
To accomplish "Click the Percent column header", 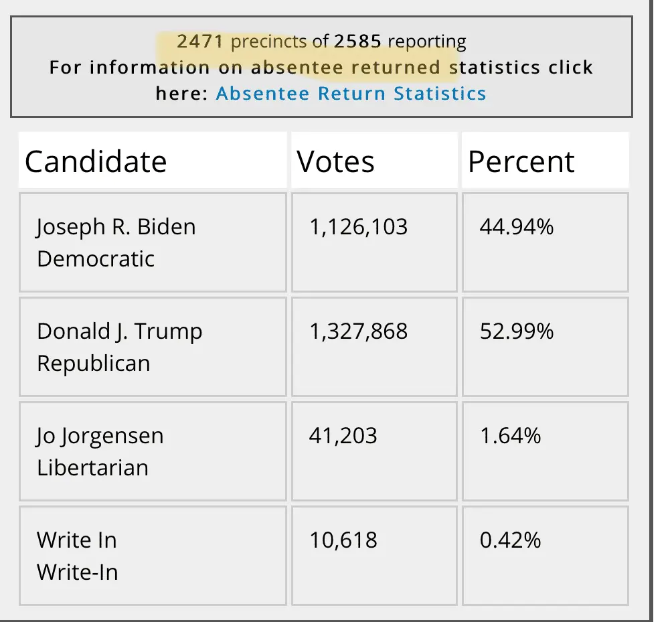I will point(521,162).
